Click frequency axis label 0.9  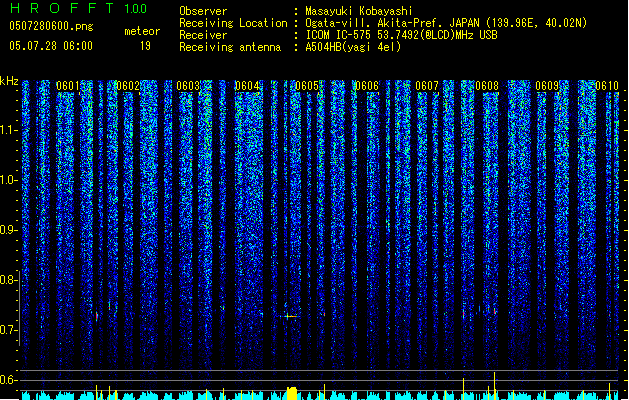click(x=9, y=230)
